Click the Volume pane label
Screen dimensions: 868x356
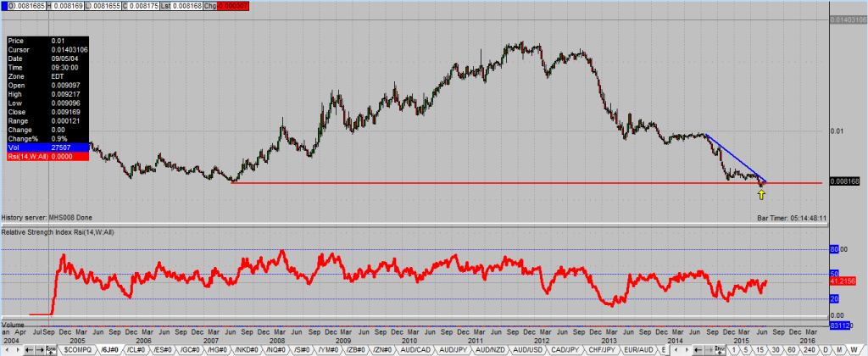point(14,325)
